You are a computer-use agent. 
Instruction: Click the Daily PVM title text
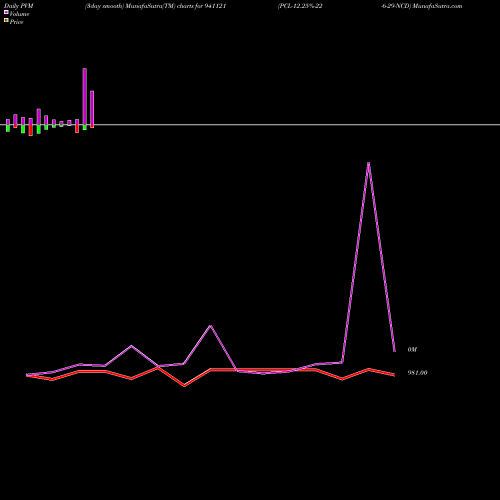click(x=19, y=6)
